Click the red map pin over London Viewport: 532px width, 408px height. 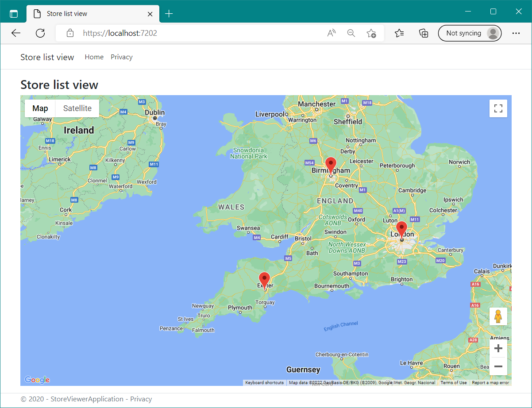pyautogui.click(x=401, y=231)
